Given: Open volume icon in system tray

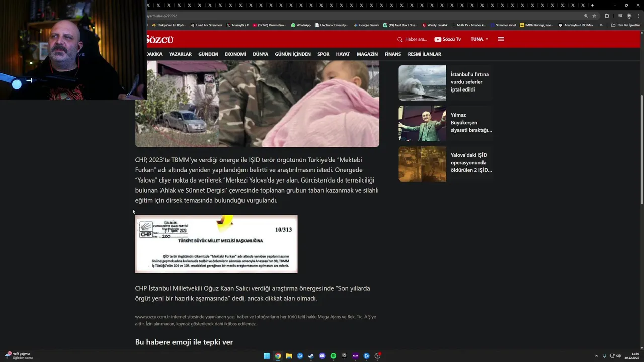Looking at the screenshot, I should click(x=618, y=356).
